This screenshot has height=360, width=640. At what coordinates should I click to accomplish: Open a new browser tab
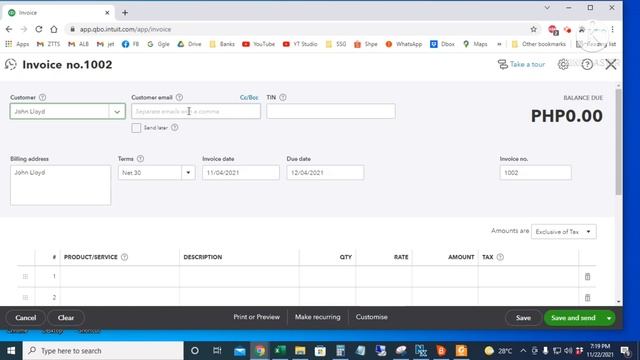125,13
